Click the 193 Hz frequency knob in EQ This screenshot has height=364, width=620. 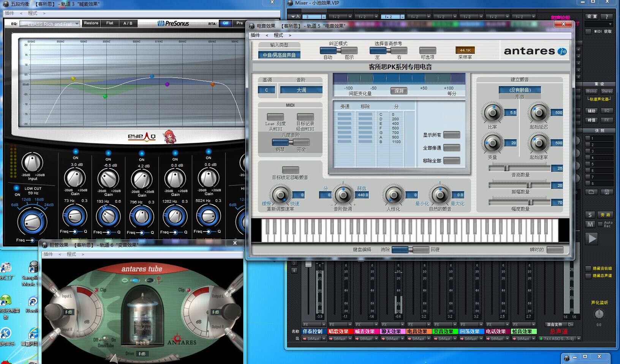click(108, 216)
